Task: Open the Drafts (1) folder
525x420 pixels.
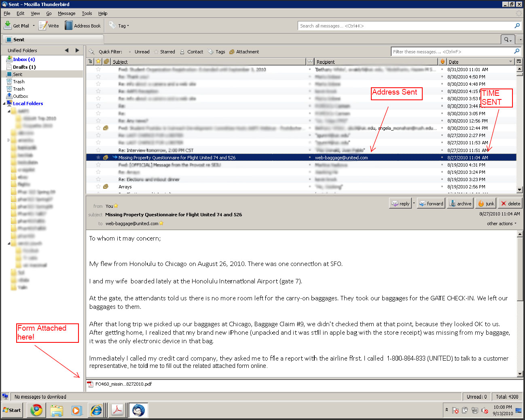Action: (x=24, y=67)
